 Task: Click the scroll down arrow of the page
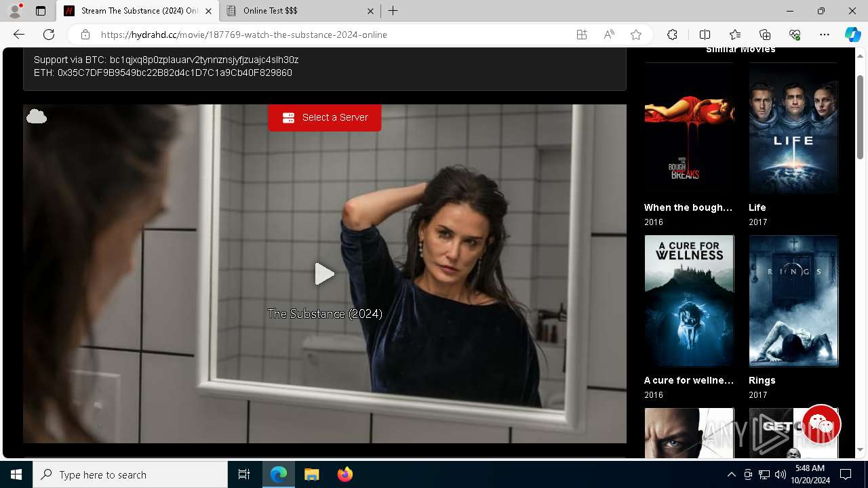(x=861, y=449)
